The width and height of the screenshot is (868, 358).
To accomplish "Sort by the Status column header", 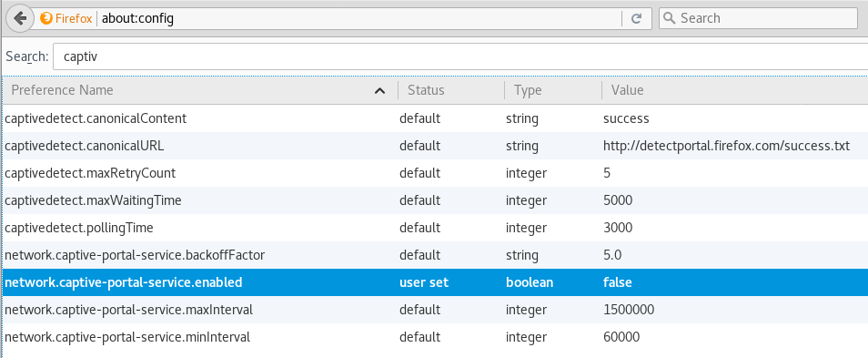I will pos(450,90).
